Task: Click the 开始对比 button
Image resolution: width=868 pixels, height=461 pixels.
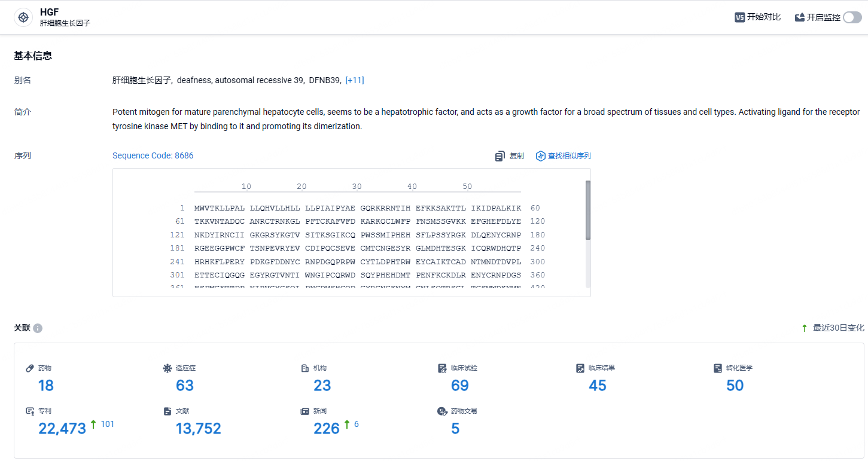Action: pyautogui.click(x=758, y=17)
